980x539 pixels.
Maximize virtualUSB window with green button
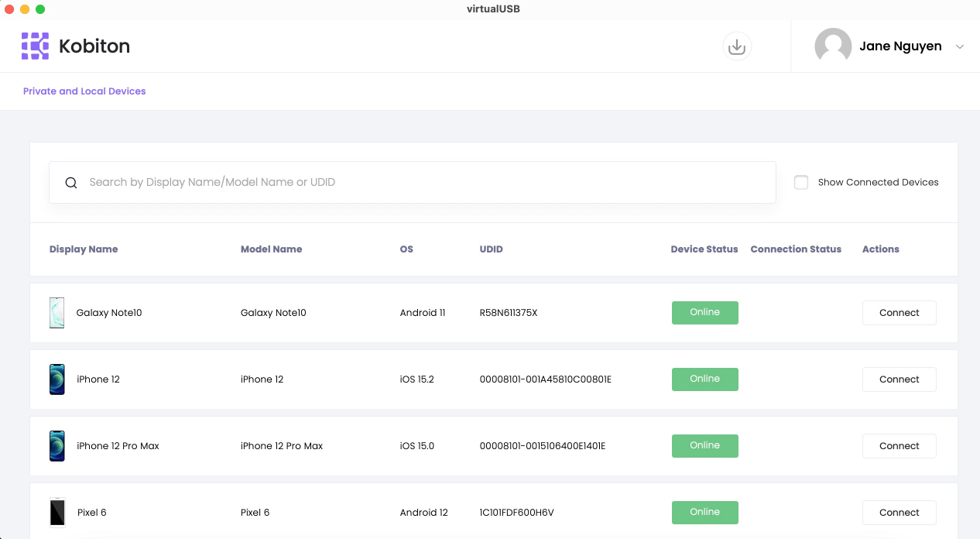click(x=40, y=9)
